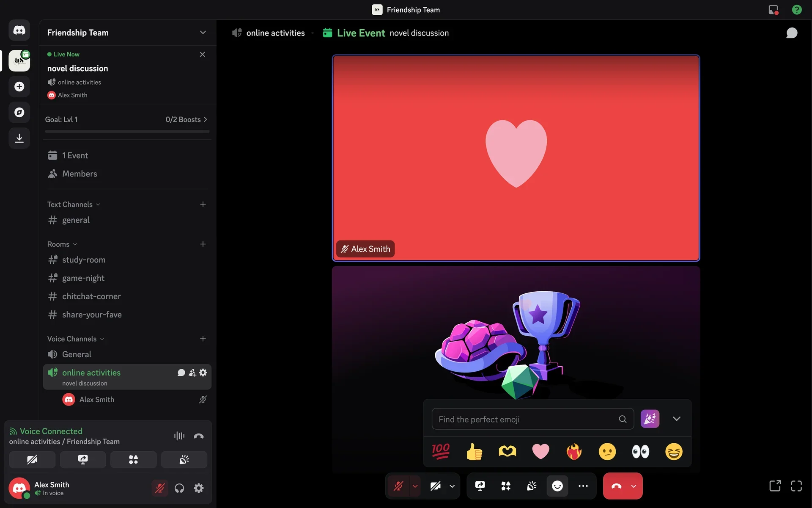Image resolution: width=812 pixels, height=508 pixels.
Task: Disconnect the call with the red hang-up button
Action: pos(616,486)
